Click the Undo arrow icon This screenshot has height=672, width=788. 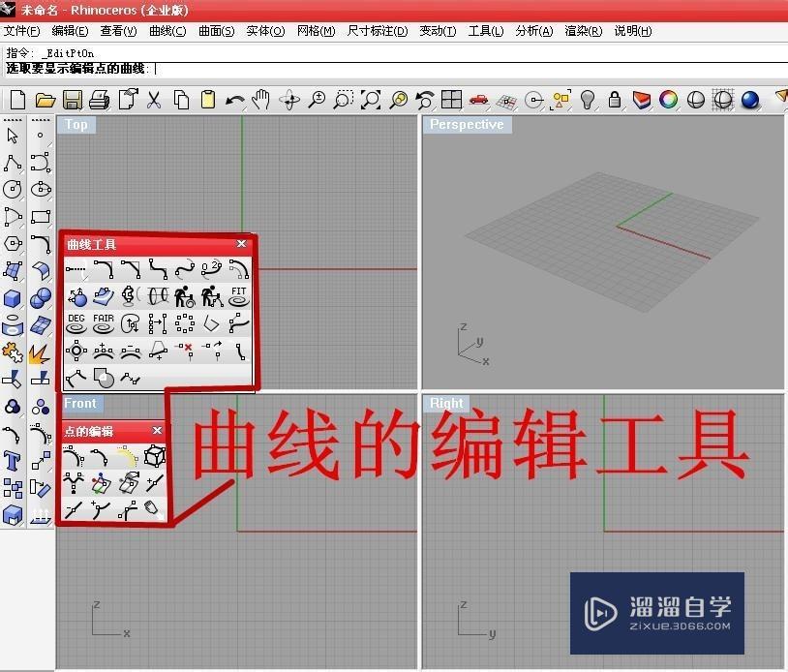[234, 100]
